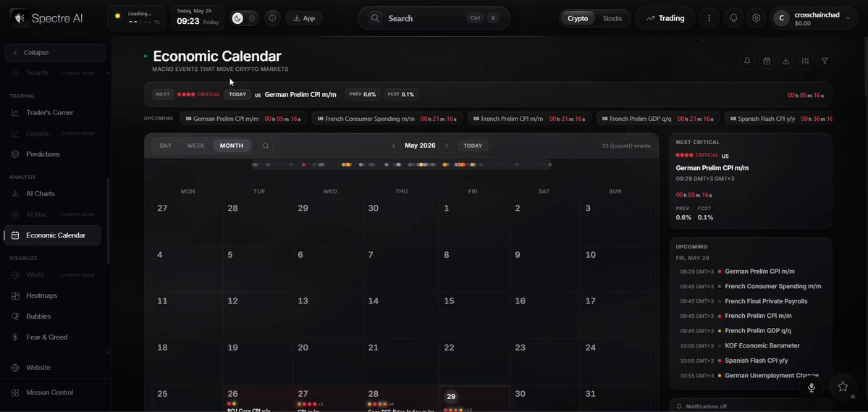Screen dimensions: 868x412
Task: Open the filter funnel icon
Action: pos(825,61)
